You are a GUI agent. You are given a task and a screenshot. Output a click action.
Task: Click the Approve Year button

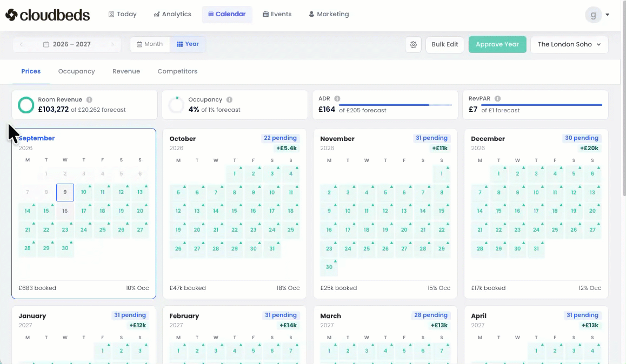click(497, 45)
